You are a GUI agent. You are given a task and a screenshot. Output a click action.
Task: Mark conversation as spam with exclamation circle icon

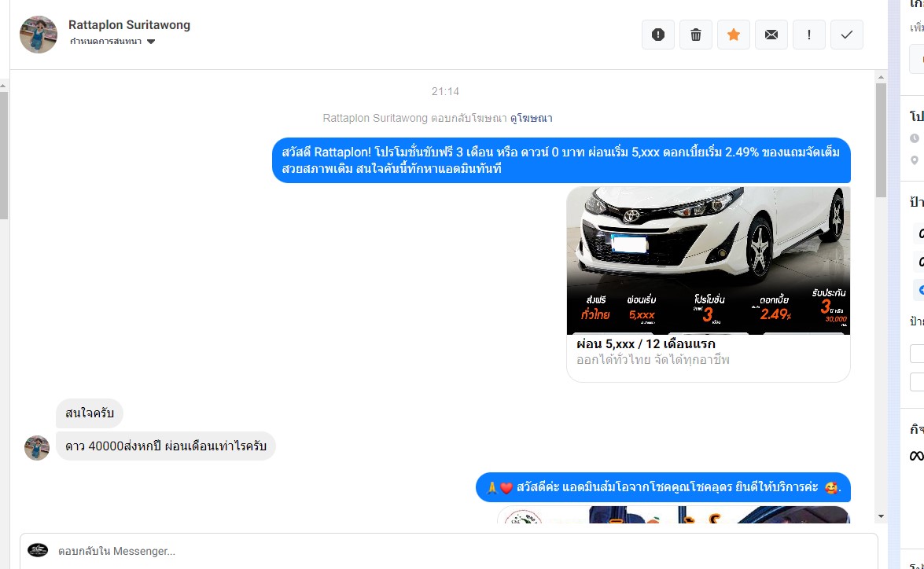point(657,35)
